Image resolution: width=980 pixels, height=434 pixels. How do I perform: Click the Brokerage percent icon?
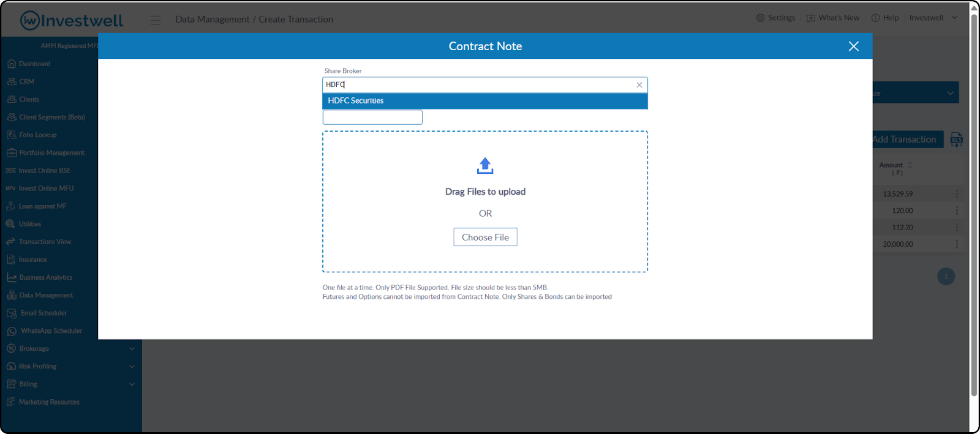pos(11,348)
